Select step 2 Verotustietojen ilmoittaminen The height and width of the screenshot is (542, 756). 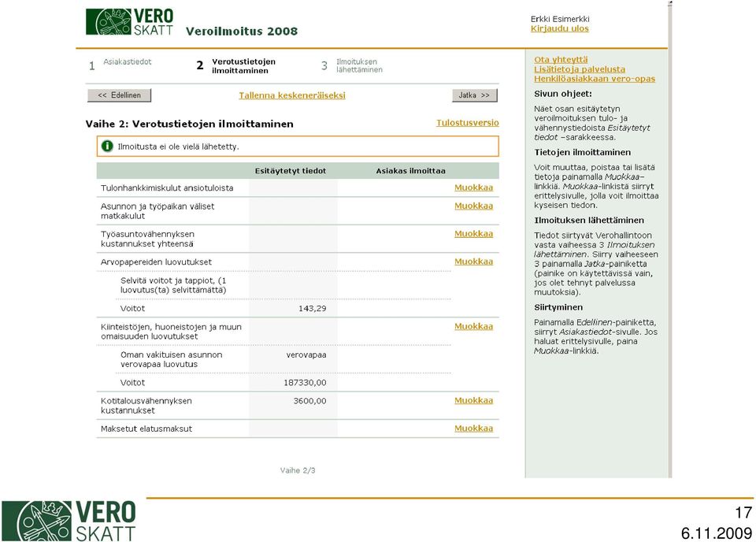[236, 65]
